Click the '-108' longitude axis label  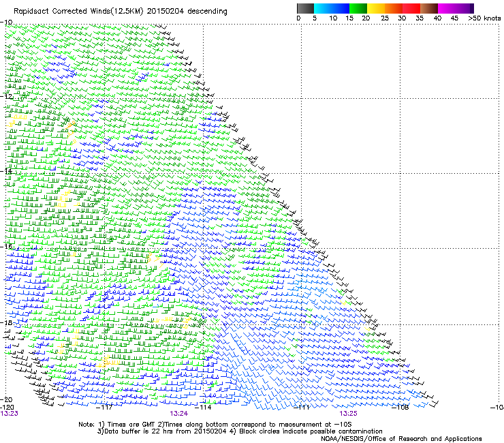[x=400, y=408]
